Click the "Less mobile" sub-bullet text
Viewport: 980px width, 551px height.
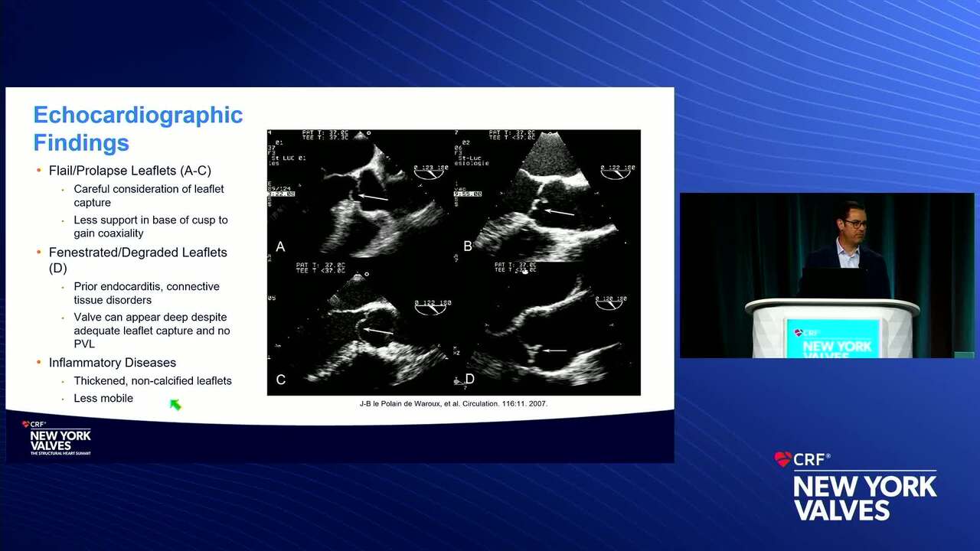(103, 399)
